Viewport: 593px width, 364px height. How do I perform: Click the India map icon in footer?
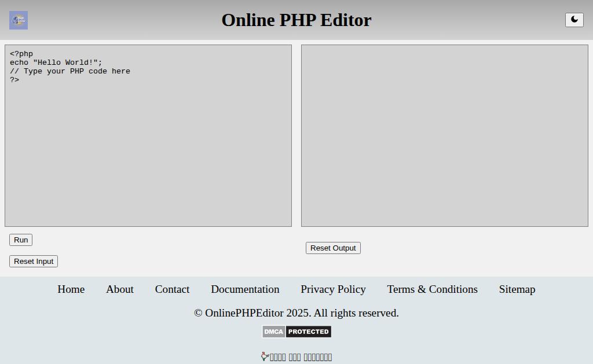pos(265,356)
